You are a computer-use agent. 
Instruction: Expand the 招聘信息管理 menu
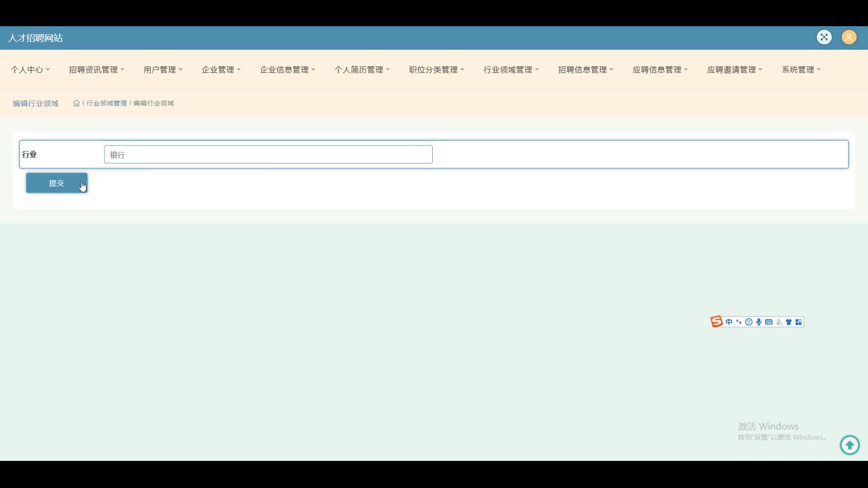(x=585, y=70)
